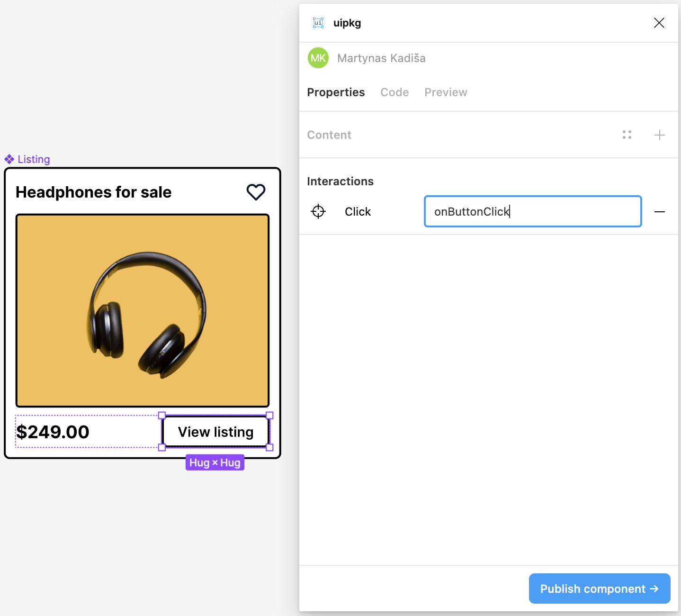Edit the onButtonClick interaction name field
Image resolution: width=681 pixels, height=616 pixels.
[532, 211]
